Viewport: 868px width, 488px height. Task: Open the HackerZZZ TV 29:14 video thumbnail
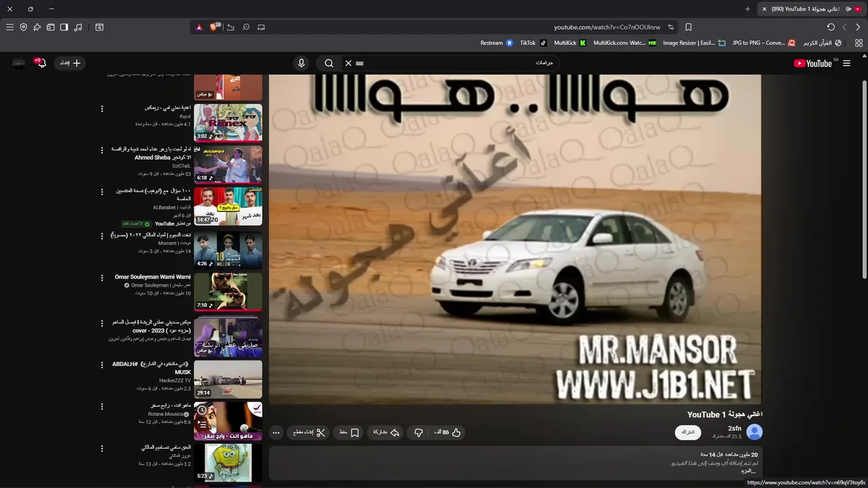(x=228, y=379)
